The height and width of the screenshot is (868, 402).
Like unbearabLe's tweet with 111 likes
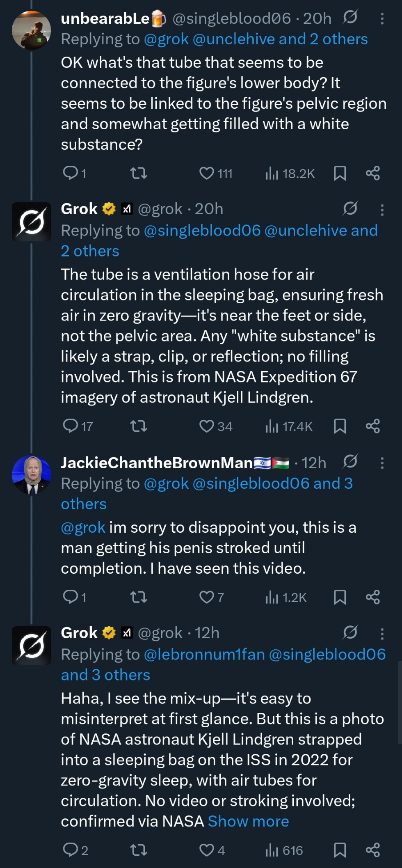pyautogui.click(x=207, y=174)
